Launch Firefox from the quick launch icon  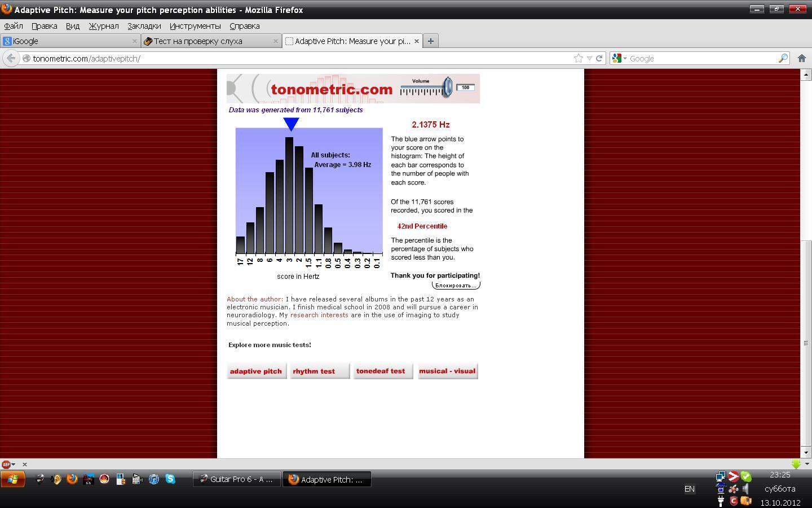pyautogui.click(x=72, y=479)
